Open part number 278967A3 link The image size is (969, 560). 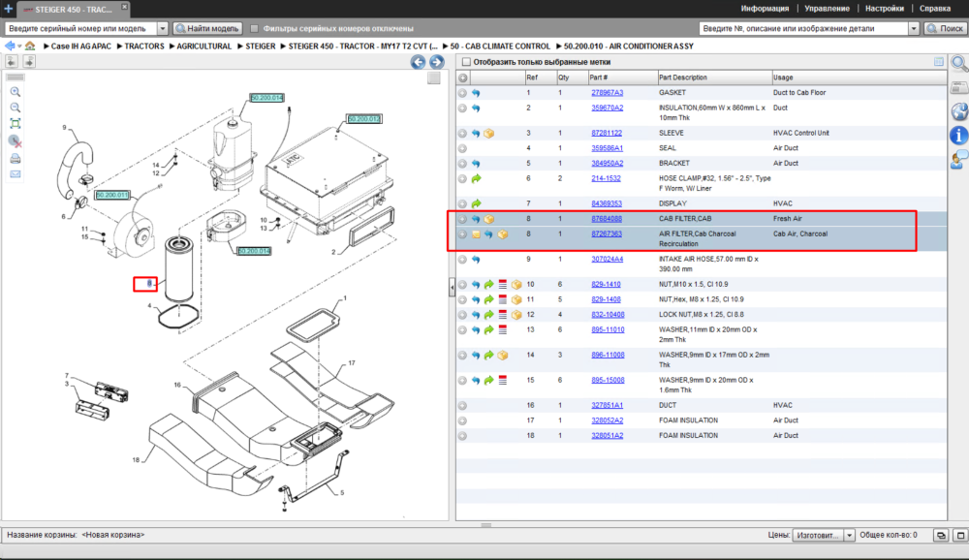[x=607, y=93]
